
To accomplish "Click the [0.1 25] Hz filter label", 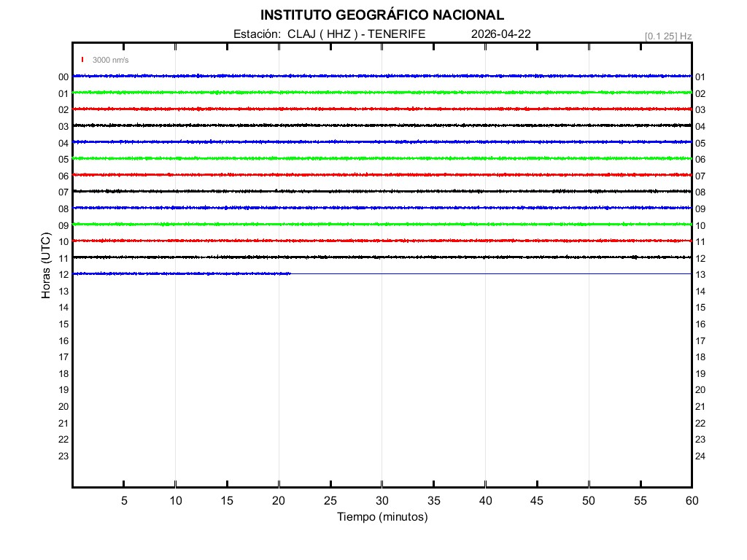I will tap(667, 36).
